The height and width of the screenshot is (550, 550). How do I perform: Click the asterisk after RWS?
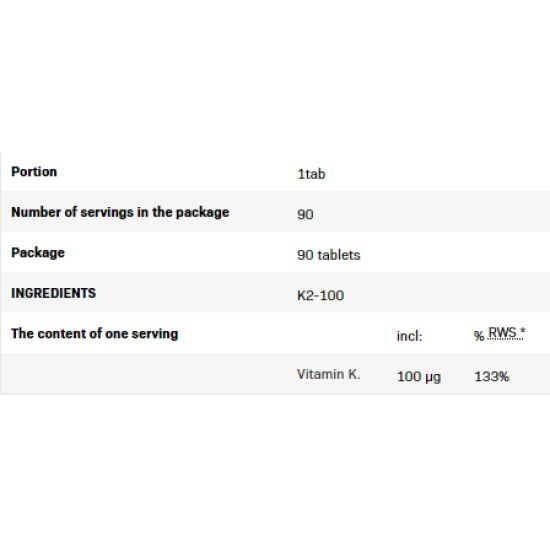tap(522, 331)
